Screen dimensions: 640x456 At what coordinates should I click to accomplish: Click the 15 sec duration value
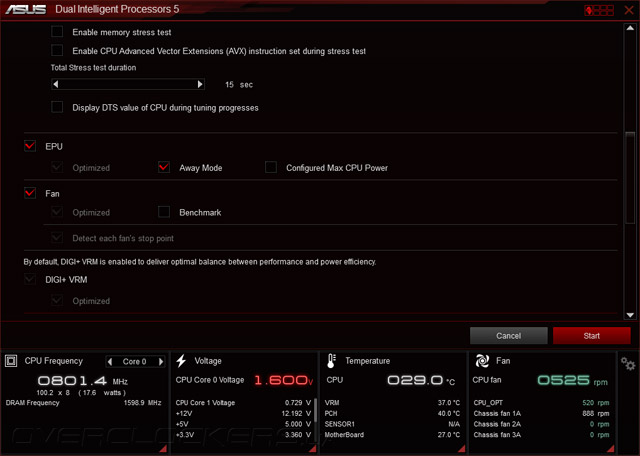point(239,85)
